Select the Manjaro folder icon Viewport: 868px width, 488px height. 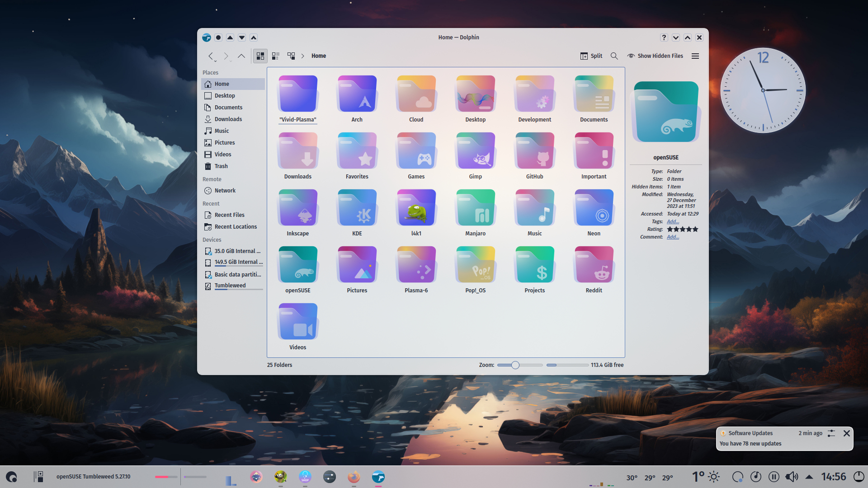pyautogui.click(x=476, y=207)
